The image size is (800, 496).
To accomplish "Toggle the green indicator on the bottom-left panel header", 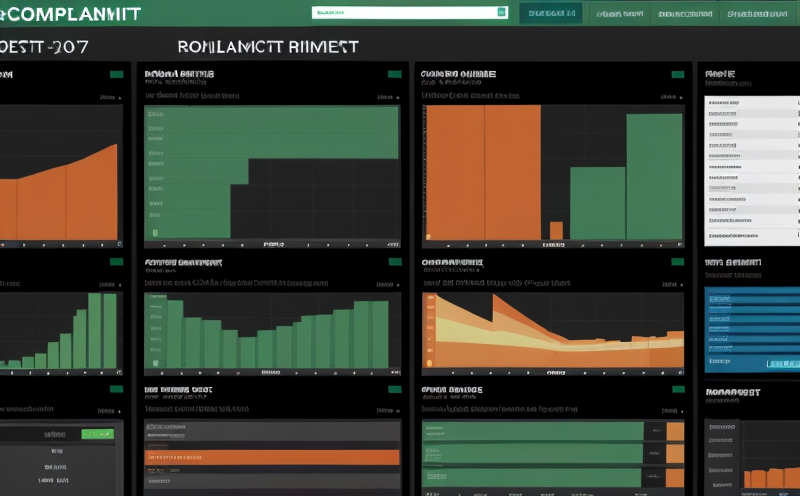I will [117, 388].
